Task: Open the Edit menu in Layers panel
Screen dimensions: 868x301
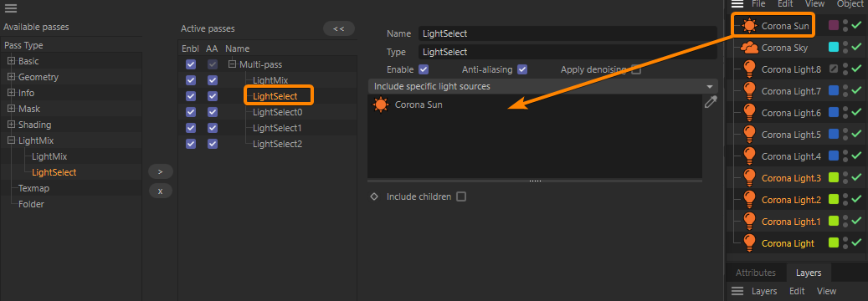Action: point(797,291)
